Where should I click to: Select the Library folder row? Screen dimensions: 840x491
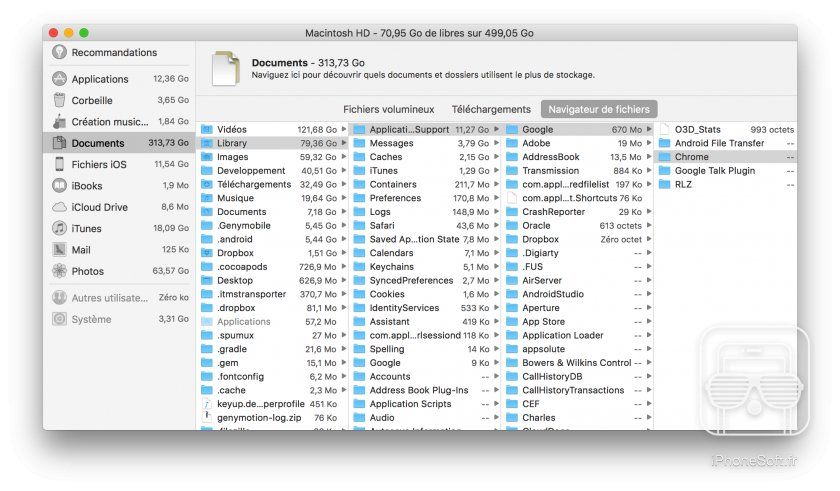[x=273, y=143]
